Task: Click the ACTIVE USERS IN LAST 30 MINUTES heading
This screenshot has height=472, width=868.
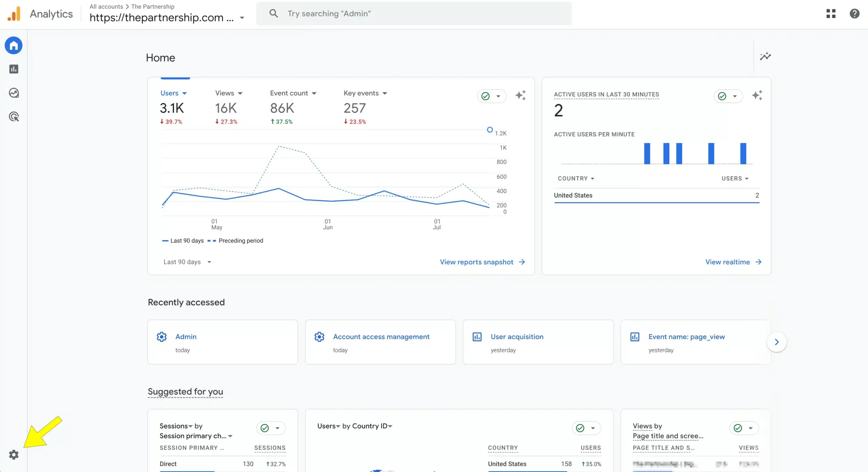Action: point(606,94)
